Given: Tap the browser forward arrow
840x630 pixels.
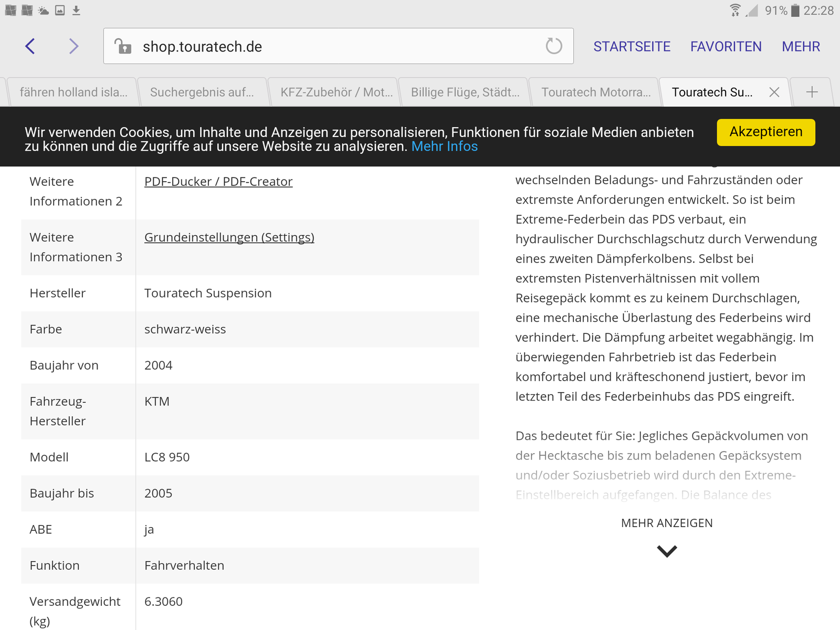Looking at the screenshot, I should [73, 46].
